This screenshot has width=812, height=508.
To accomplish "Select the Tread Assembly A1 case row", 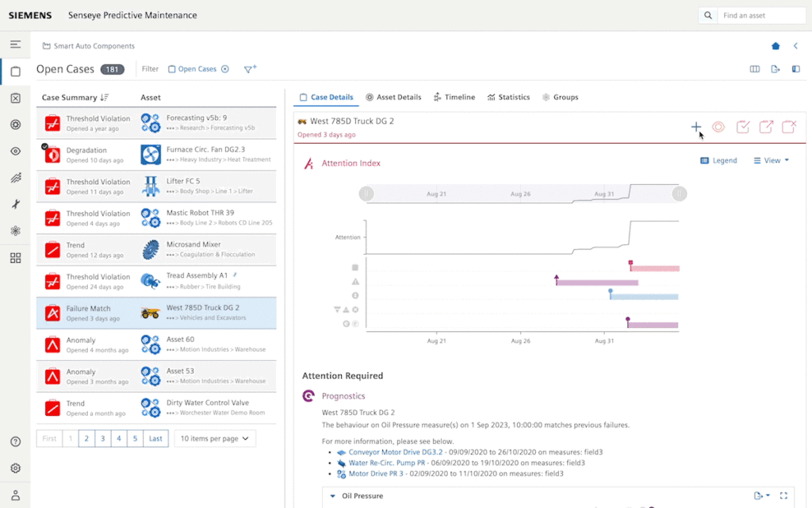I will 156,281.
